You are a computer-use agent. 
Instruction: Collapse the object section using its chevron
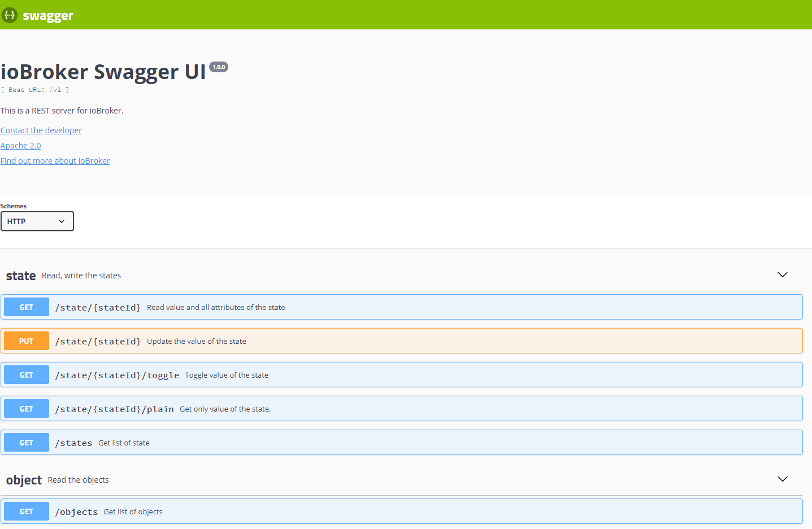click(x=782, y=479)
